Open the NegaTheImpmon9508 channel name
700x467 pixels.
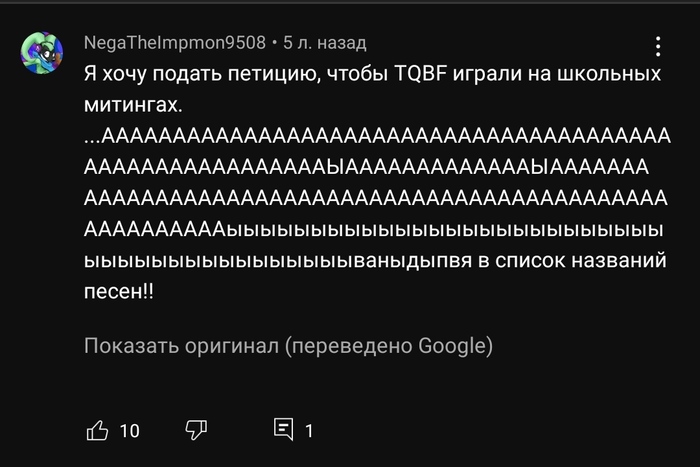tap(175, 43)
